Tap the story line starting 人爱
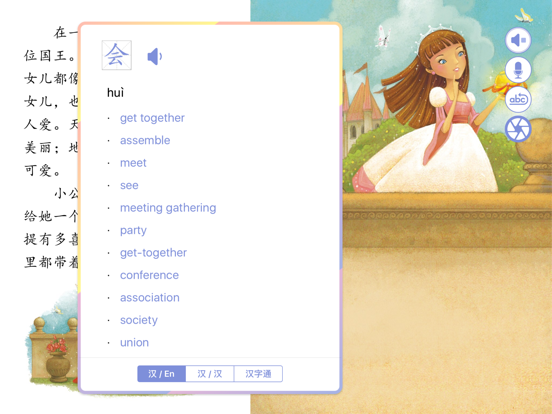Image resolution: width=552 pixels, height=414 pixels. (x=50, y=125)
